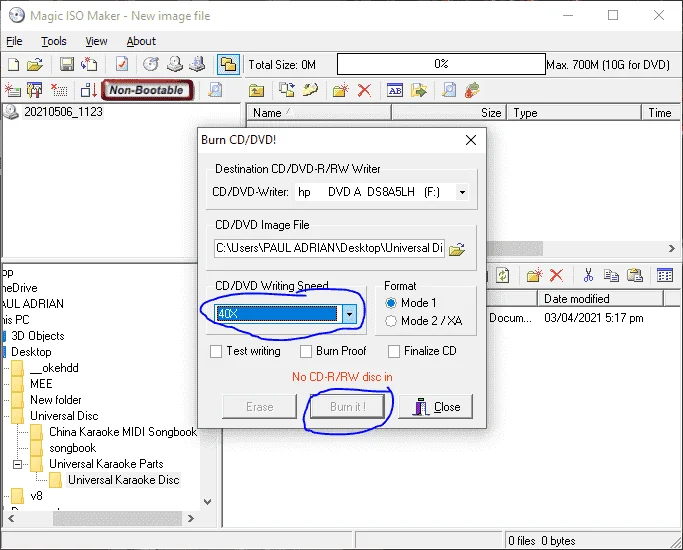
Task: Click the image list scroll right arrow
Action: tap(672, 248)
